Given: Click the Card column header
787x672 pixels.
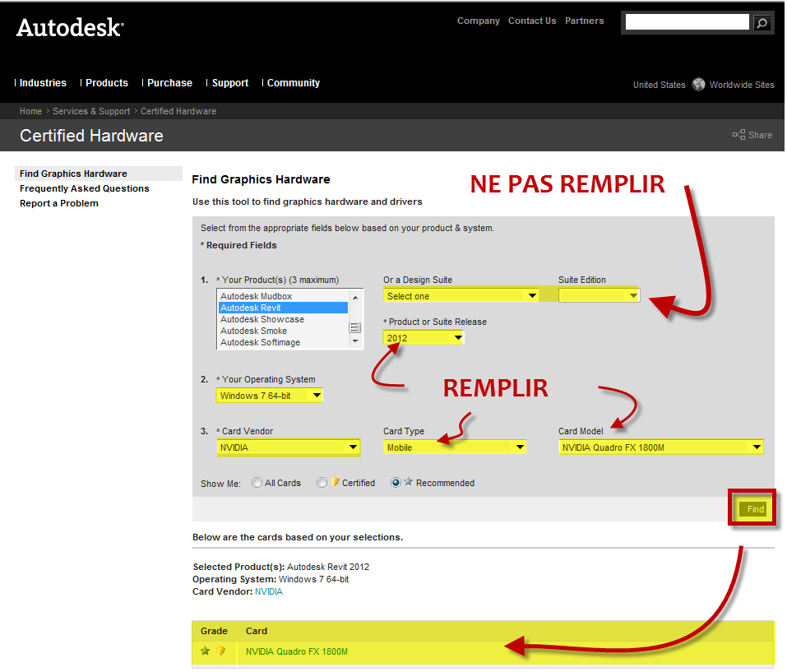Looking at the screenshot, I should [x=257, y=631].
